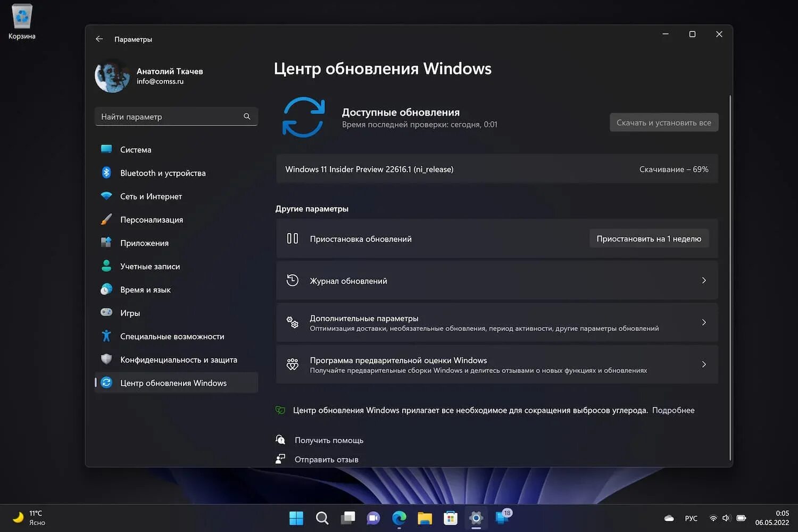798x532 pixels.
Task: Click the Приложения icon in sidebar
Action: [x=106, y=243]
